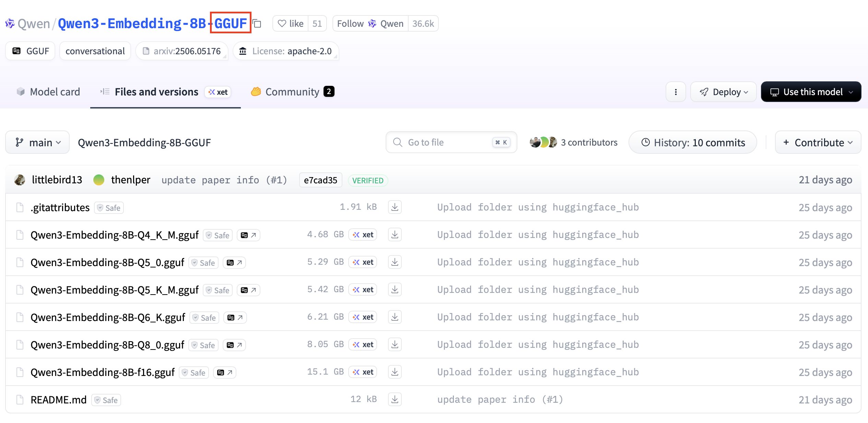Show VERIFIED commit badge details

368,180
